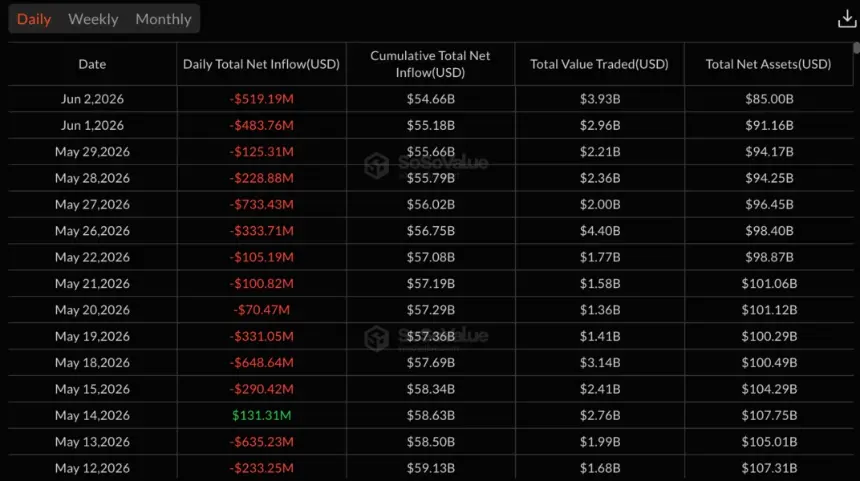The image size is (860, 481).
Task: Switch to the Weekly tab
Action: [93, 19]
